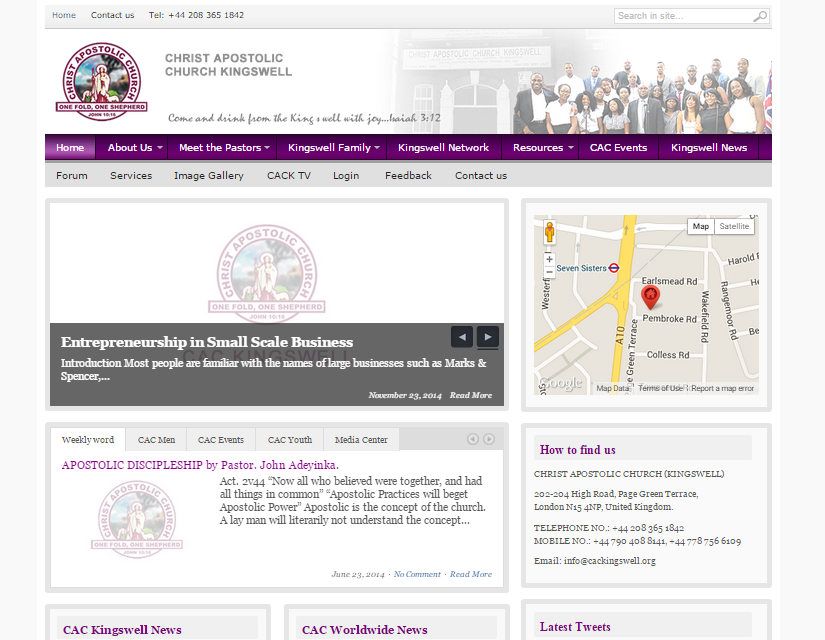Click the Latest Tweets heading

pyautogui.click(x=575, y=627)
